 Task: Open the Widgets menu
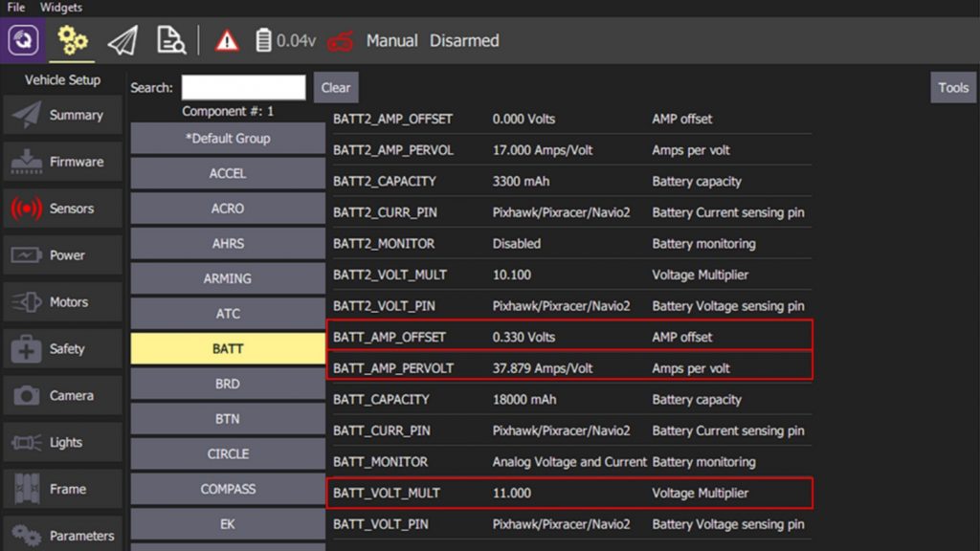pyautogui.click(x=61, y=8)
